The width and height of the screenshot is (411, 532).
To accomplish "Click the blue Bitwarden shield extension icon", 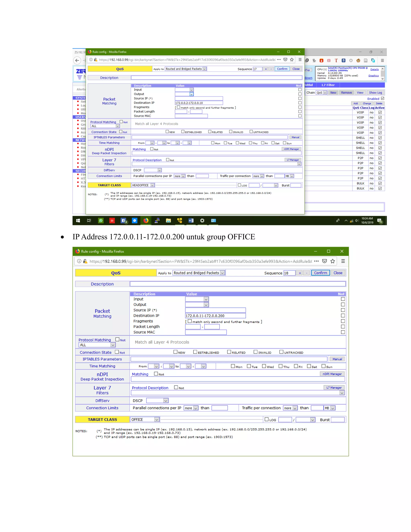I will pos(344,60).
